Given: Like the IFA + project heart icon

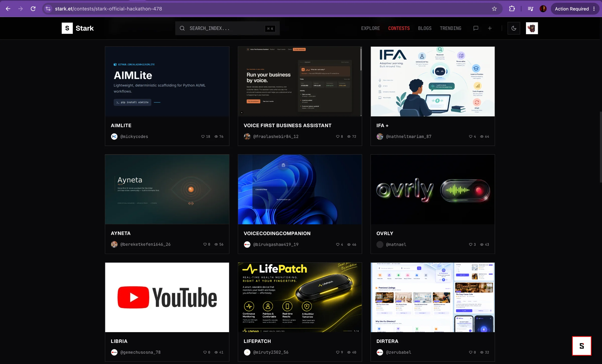Looking at the screenshot, I should [x=471, y=136].
